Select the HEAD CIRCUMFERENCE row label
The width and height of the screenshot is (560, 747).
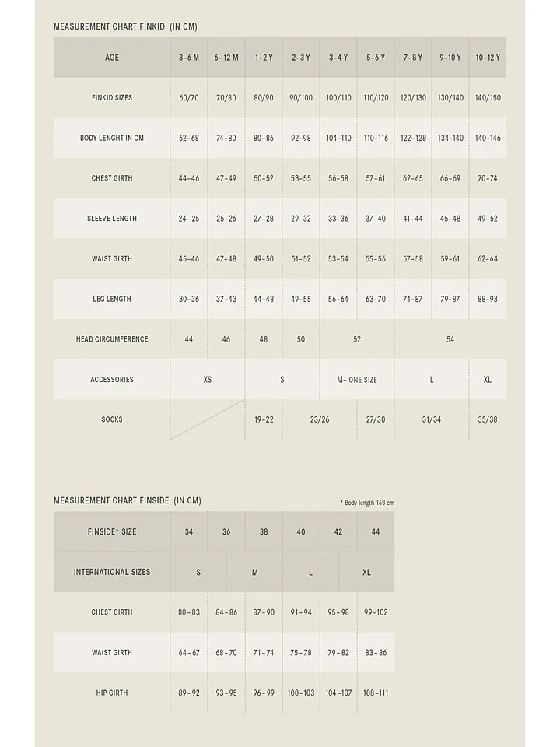coord(112,339)
